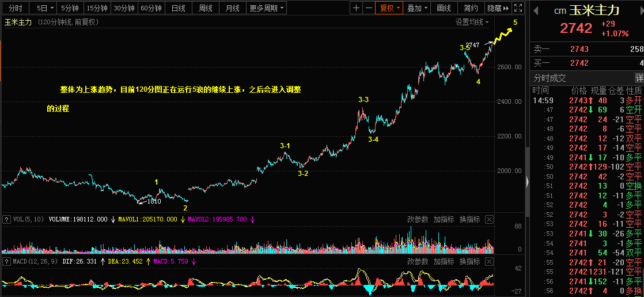Click 换指标 in the VOL panel
This screenshot has height=297, width=644.
pos(470,219)
